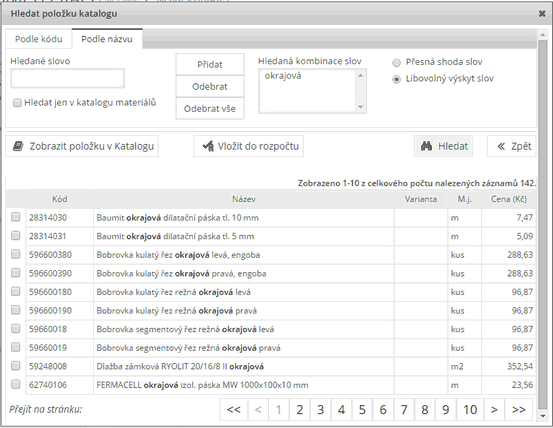Jump to last page with >> button
Image resolution: width=553 pixels, height=428 pixels.
click(x=518, y=410)
